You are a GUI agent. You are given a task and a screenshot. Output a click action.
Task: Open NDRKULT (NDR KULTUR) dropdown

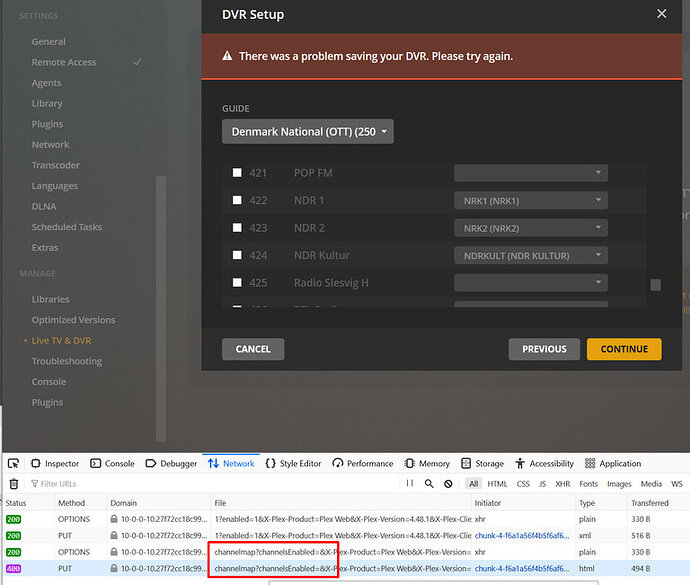click(x=531, y=255)
